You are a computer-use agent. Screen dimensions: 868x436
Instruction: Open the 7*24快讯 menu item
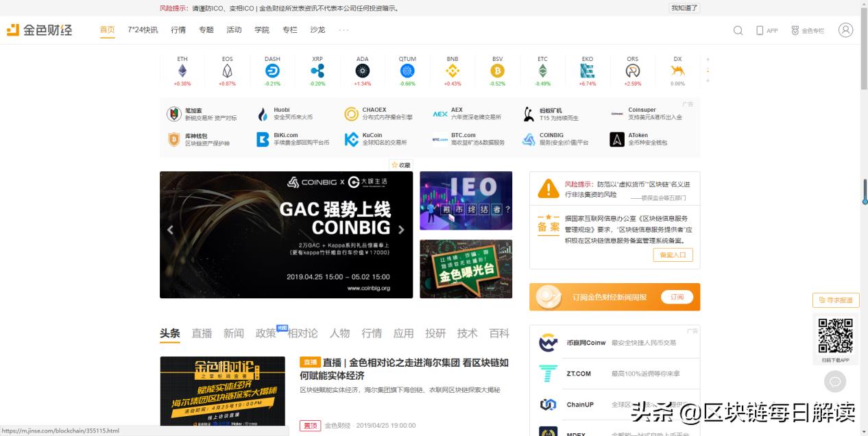pyautogui.click(x=141, y=30)
